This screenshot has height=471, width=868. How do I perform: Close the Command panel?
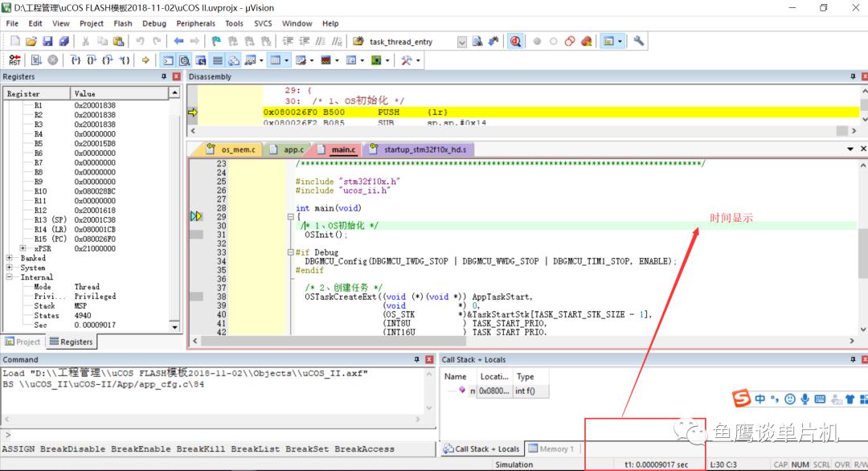(429, 359)
